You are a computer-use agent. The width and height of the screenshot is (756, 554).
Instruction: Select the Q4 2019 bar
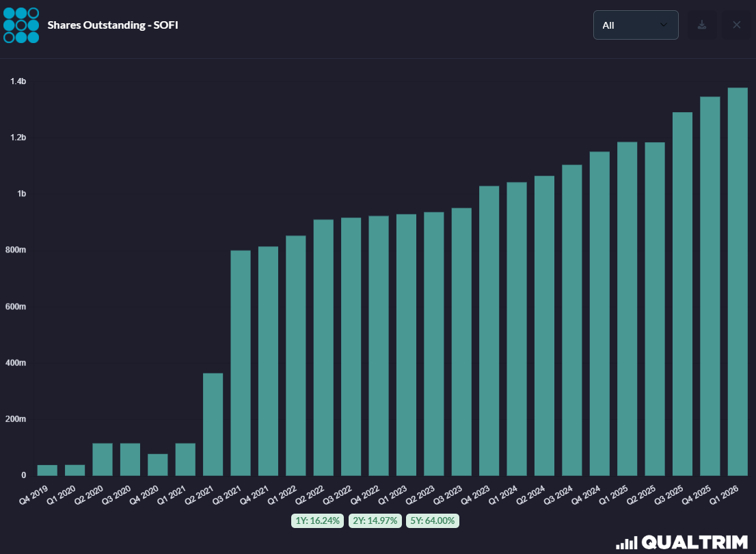click(47, 471)
